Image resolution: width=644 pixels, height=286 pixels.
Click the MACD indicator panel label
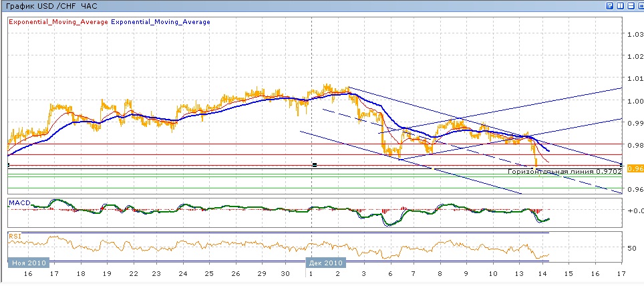19,202
